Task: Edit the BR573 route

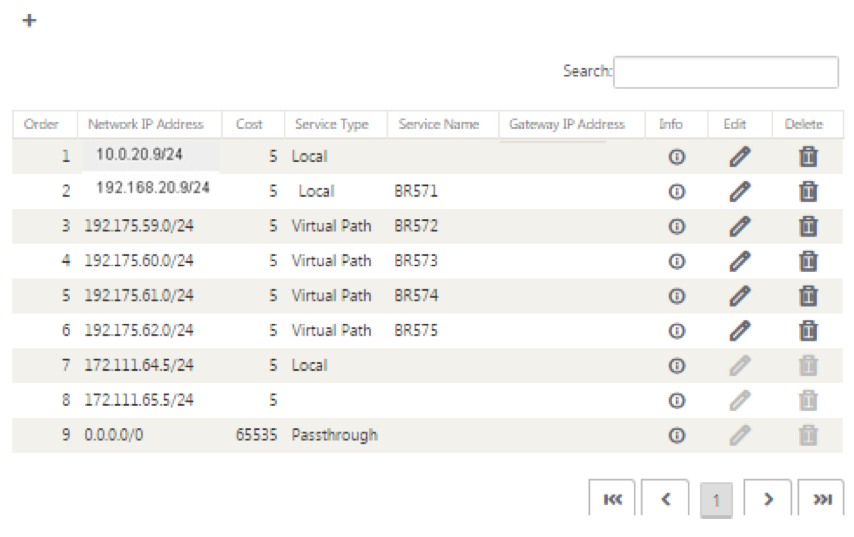Action: (740, 261)
